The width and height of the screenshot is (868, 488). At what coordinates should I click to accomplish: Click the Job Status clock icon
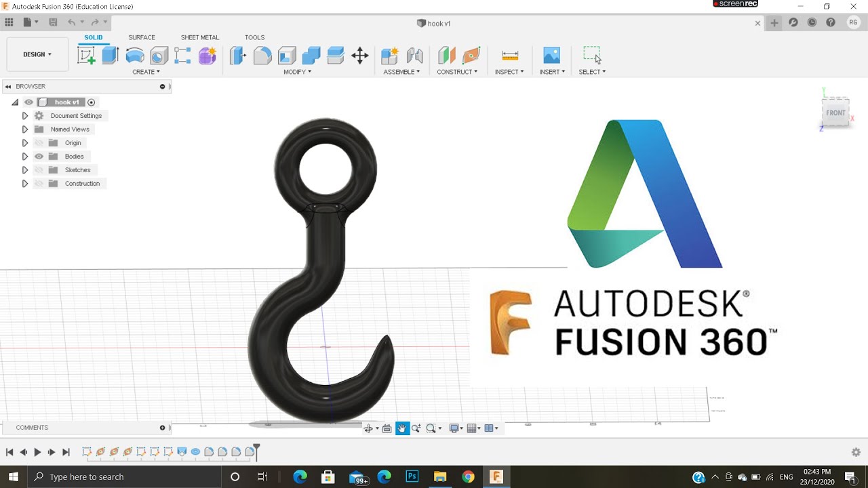click(x=812, y=22)
